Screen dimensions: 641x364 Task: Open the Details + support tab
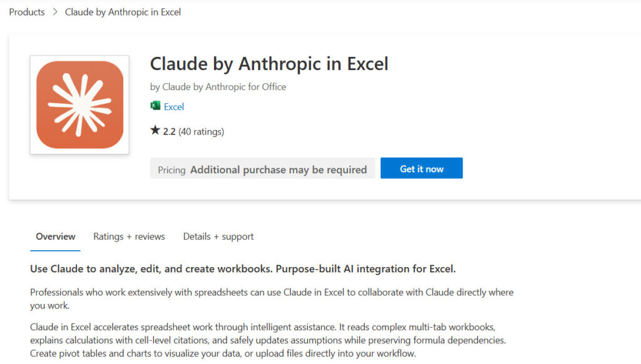click(x=218, y=236)
